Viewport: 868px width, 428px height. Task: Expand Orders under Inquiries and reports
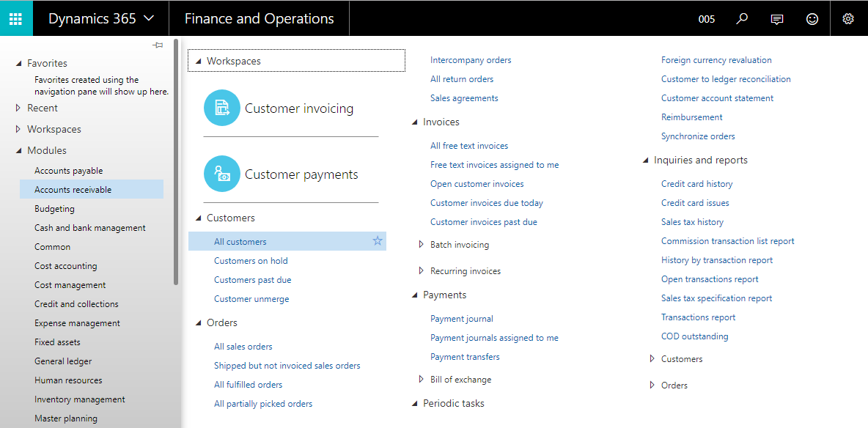(x=652, y=385)
